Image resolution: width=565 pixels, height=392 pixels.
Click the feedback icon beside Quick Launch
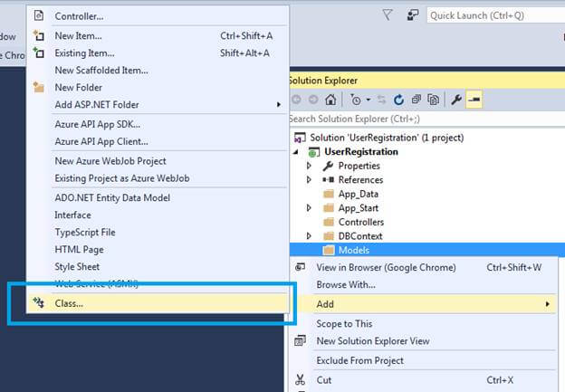click(x=412, y=14)
